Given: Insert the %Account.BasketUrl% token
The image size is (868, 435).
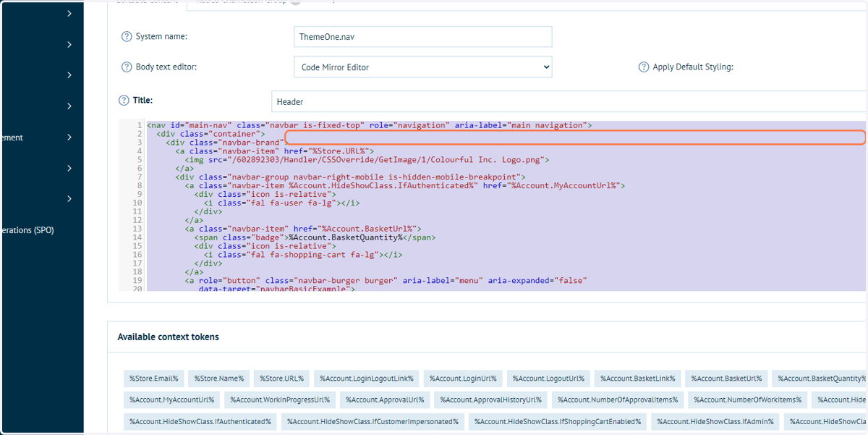Looking at the screenshot, I should pos(726,379).
